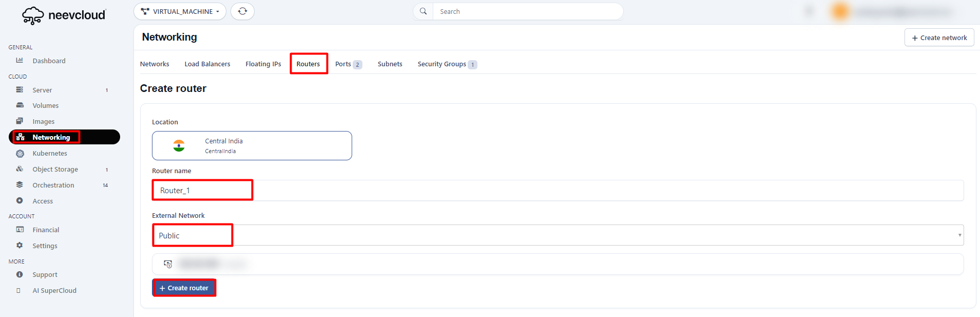Screen dimensions: 980x317
Task: Open Dashboard via its chart icon
Action: 20,61
